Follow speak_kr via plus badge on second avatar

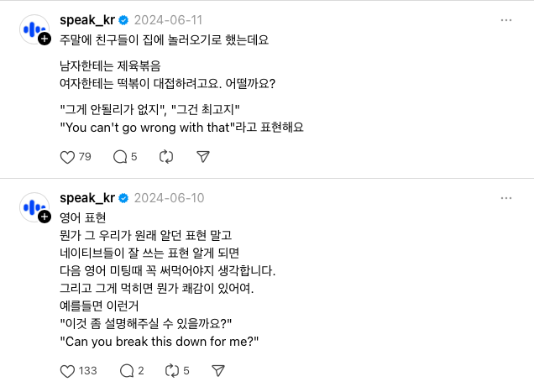point(44,217)
